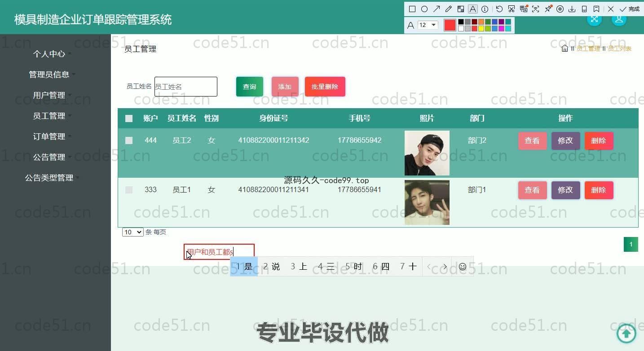This screenshot has width=644, height=351.
Task: Click the bookmark collect icon
Action: click(x=596, y=9)
